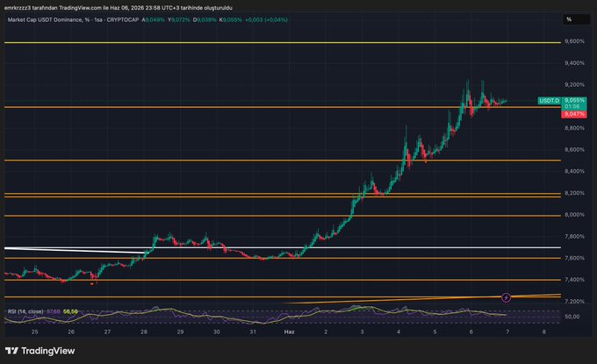
Task: Click the 1sa interval label in legend
Action: tap(98, 20)
